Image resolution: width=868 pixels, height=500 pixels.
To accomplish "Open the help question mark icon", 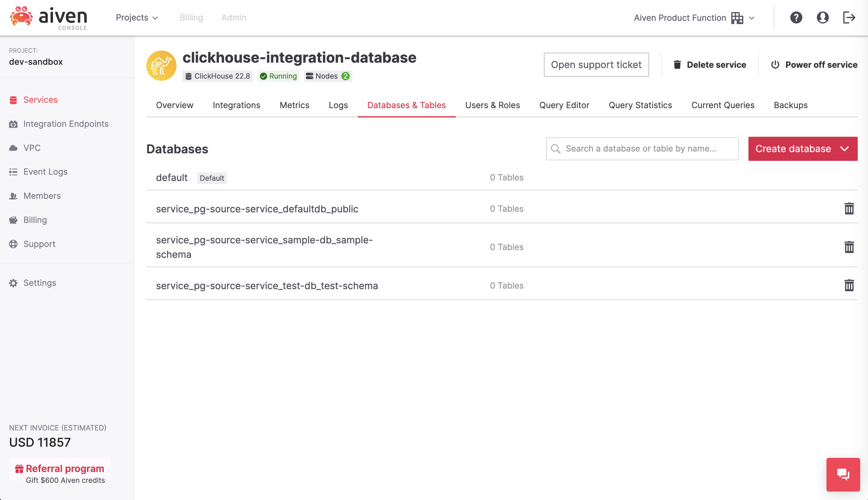I will point(796,17).
